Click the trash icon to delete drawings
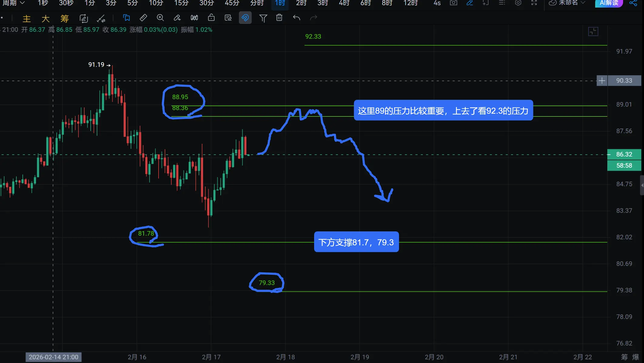644x363 pixels. pos(279,18)
